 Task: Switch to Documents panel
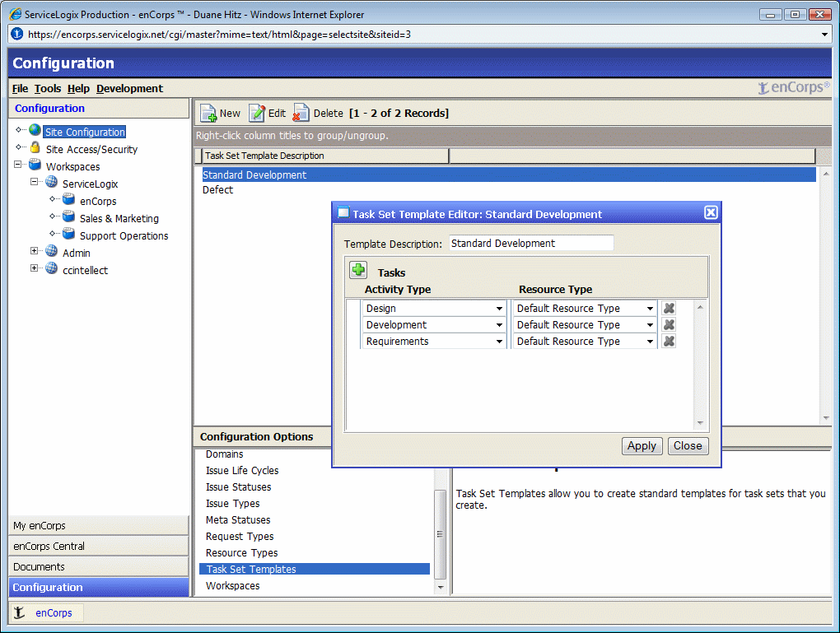pyautogui.click(x=99, y=566)
